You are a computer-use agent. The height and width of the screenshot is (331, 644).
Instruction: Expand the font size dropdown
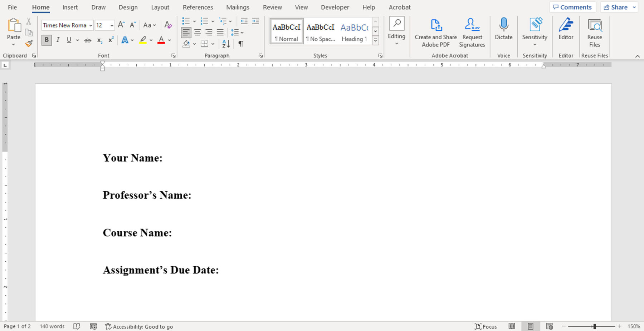112,25
